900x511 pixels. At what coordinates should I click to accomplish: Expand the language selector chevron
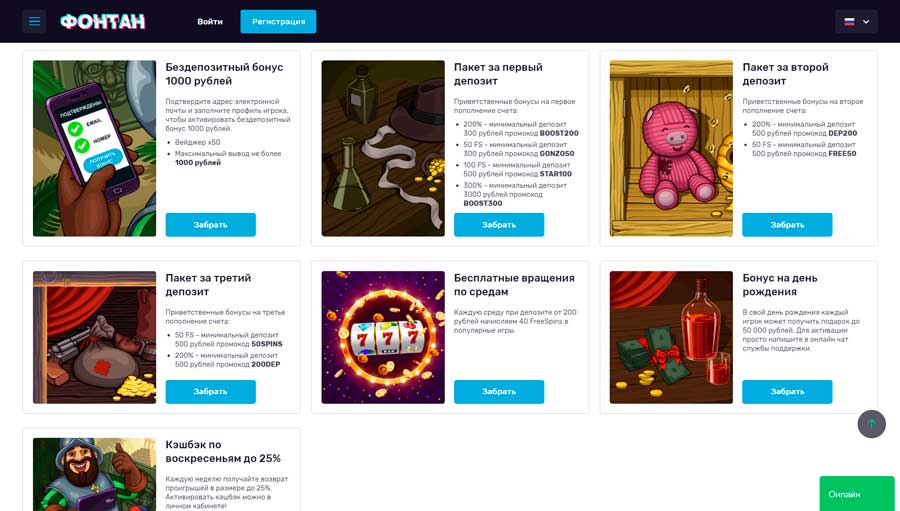[866, 22]
